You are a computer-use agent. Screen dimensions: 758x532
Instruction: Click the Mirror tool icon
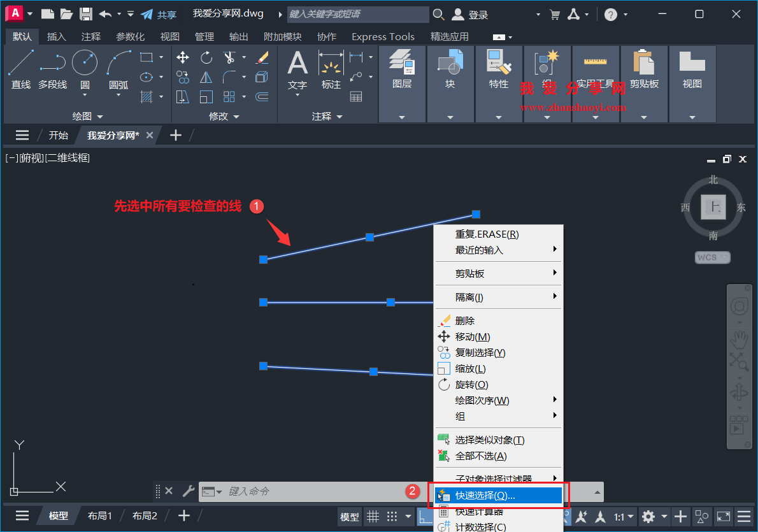[x=206, y=77]
